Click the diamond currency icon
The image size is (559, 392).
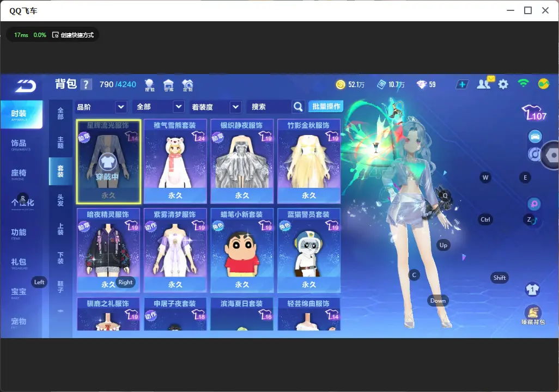(x=421, y=84)
